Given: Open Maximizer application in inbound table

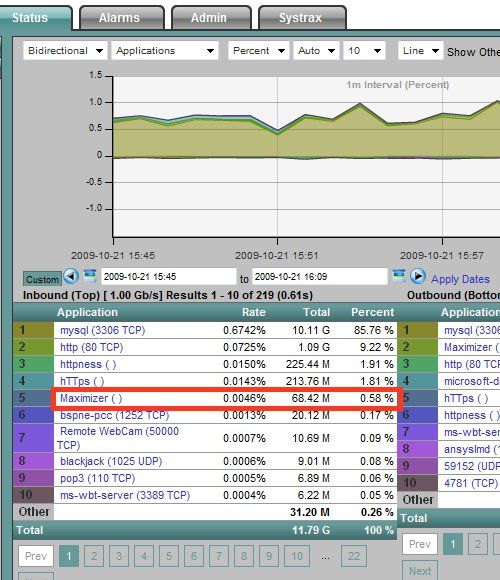Looking at the screenshot, I should pos(91,398).
